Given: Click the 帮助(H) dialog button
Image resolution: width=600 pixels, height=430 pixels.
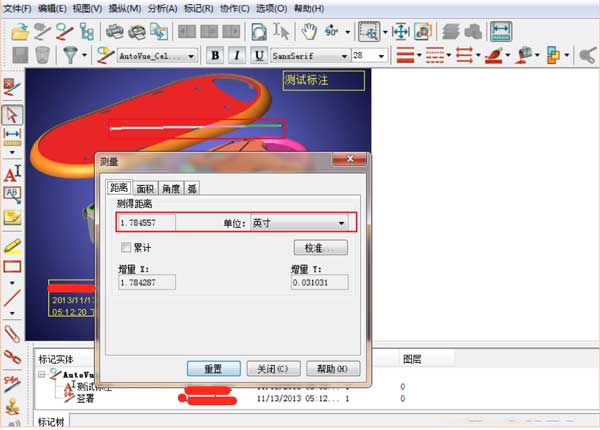Looking at the screenshot, I should [333, 369].
